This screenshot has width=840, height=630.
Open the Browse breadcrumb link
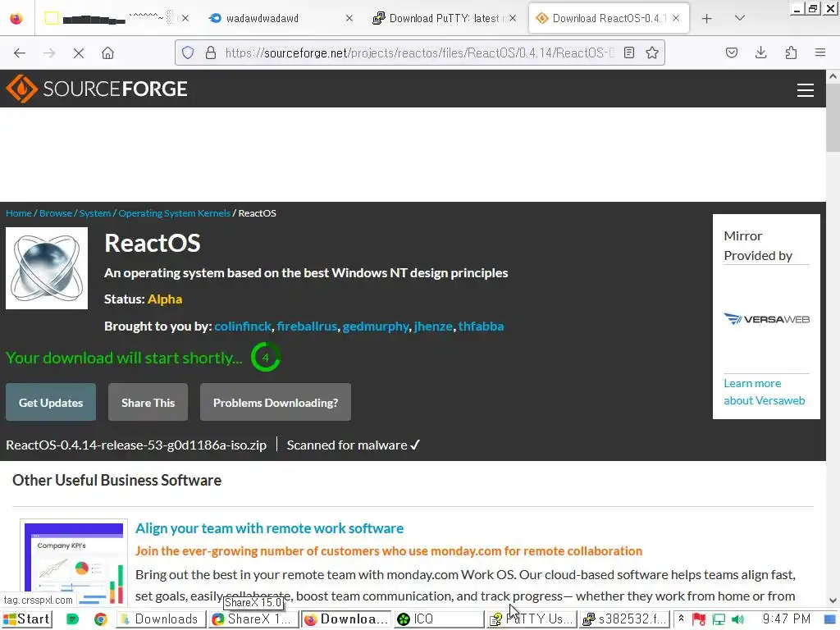click(x=56, y=213)
